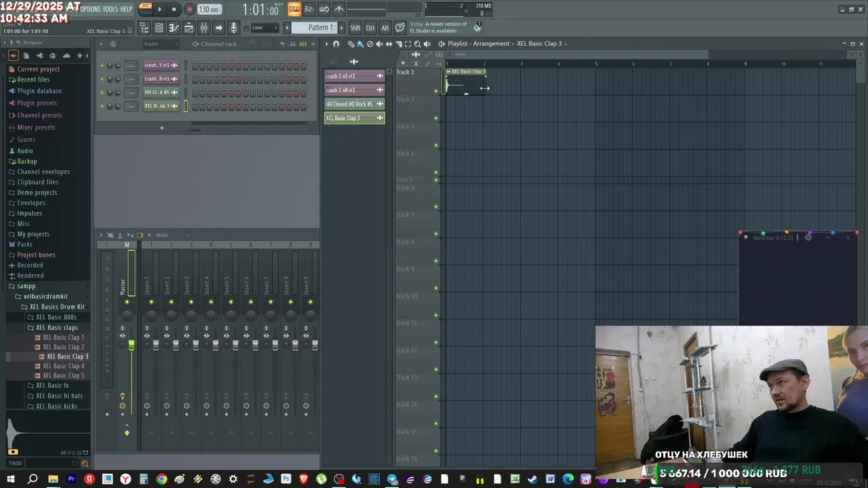Toggle the Track 1 mute LED
The image size is (868, 488).
pyautogui.click(x=436, y=91)
